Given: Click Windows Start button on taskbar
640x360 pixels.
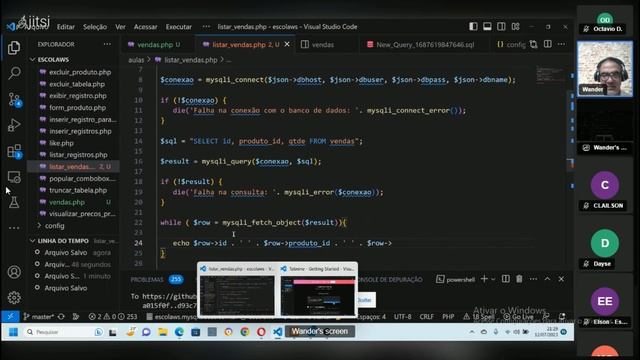Looking at the screenshot, I should pos(13,332).
